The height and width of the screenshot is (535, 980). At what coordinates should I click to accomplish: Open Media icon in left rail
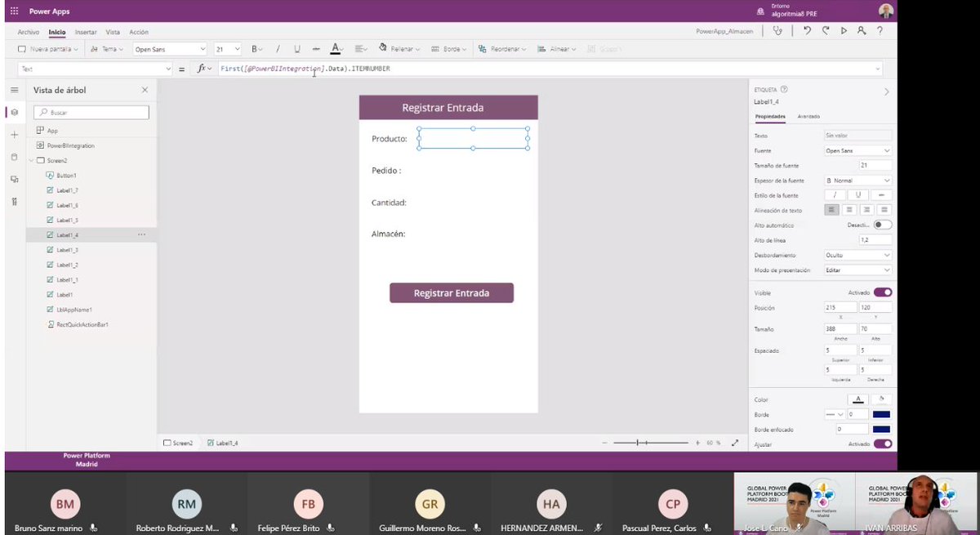[14, 178]
